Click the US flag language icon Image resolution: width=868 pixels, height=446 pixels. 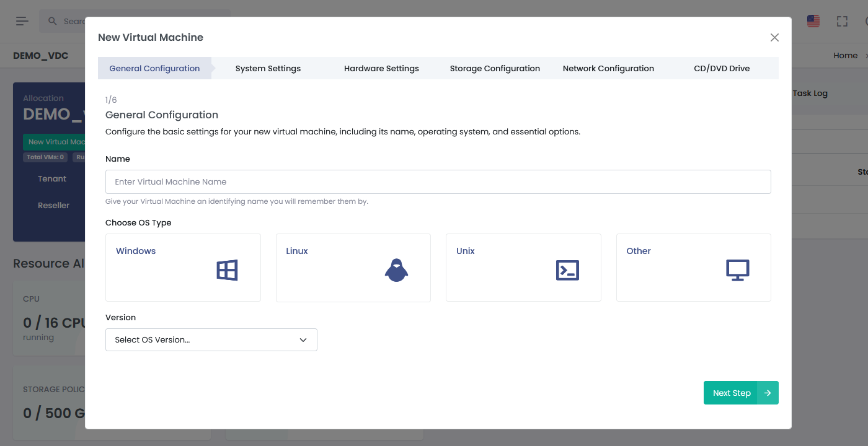(813, 21)
